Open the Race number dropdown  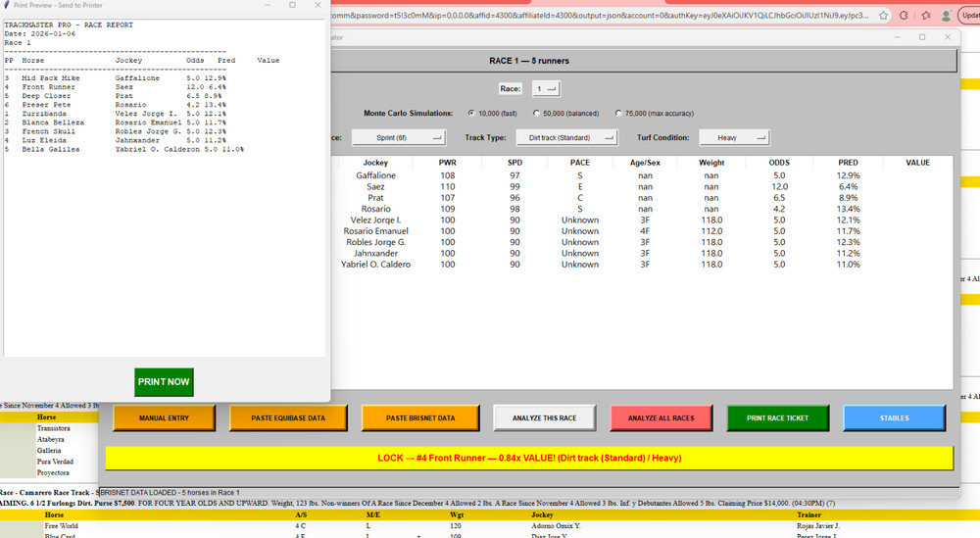click(546, 89)
